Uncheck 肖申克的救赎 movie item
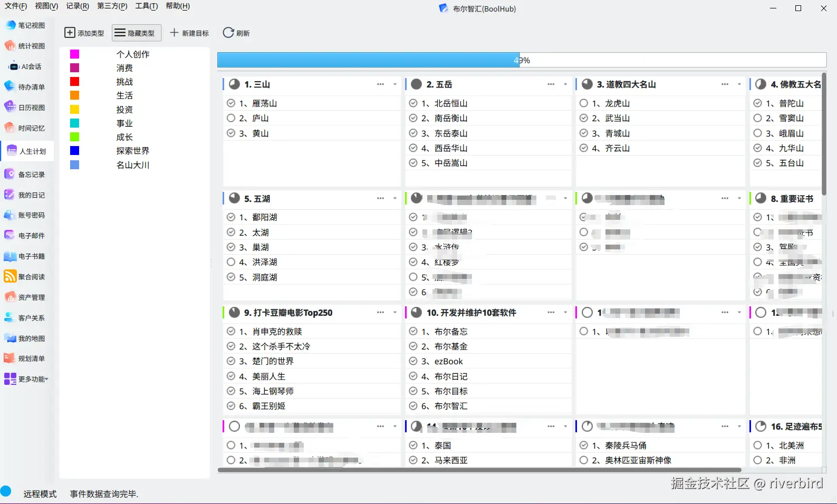 pyautogui.click(x=231, y=332)
